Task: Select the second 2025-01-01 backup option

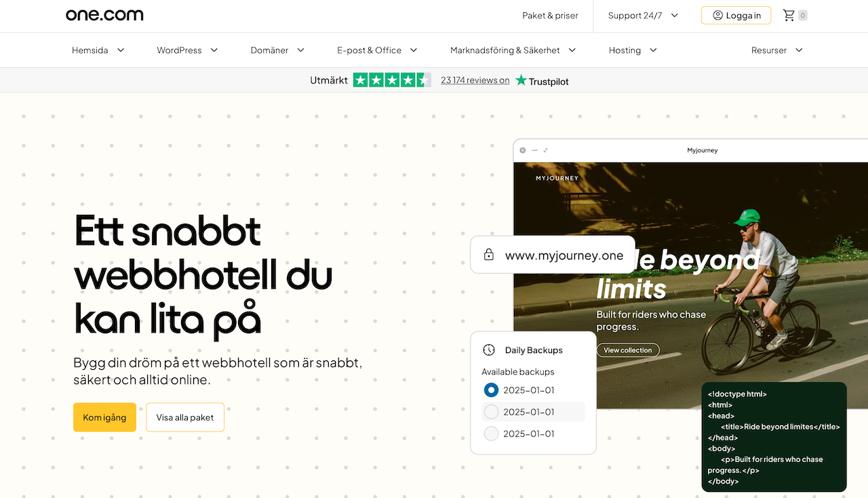Action: 491,412
